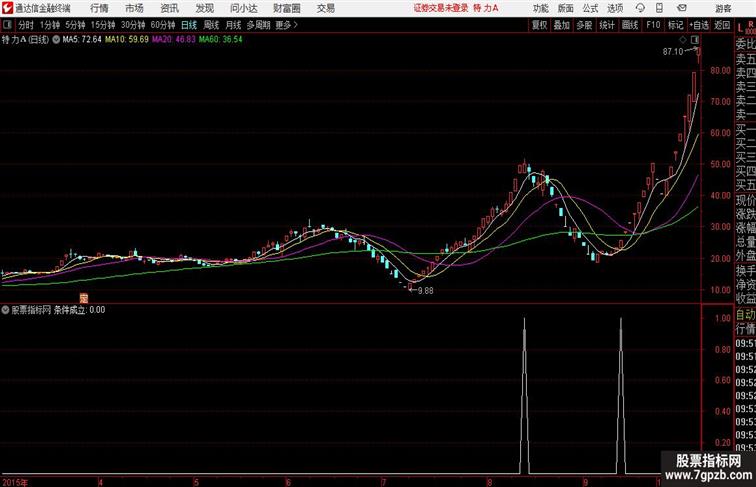Click the 统计 statistics button
756x487 pixels.
pos(607,25)
